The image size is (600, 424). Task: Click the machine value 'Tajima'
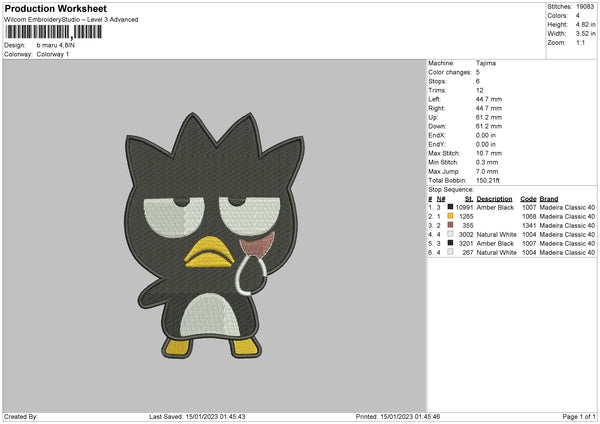pyautogui.click(x=486, y=63)
